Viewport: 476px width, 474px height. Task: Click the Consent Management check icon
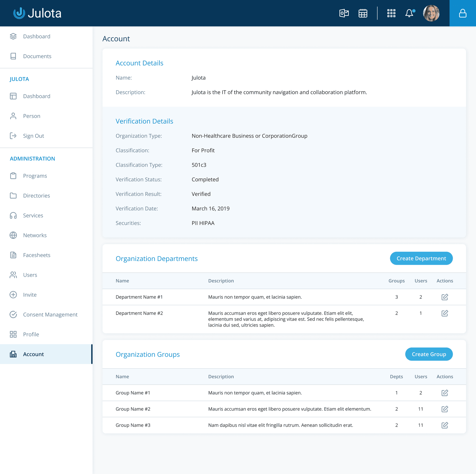pyautogui.click(x=13, y=314)
